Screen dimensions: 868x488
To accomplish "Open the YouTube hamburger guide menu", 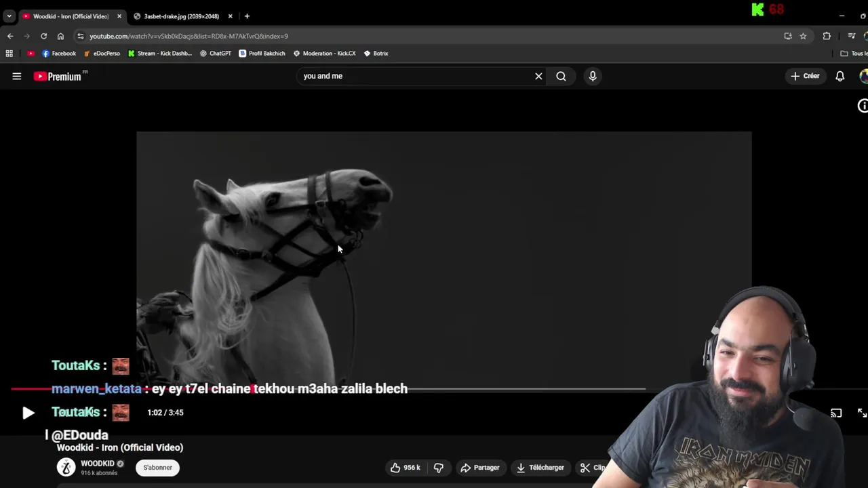I will pyautogui.click(x=17, y=77).
